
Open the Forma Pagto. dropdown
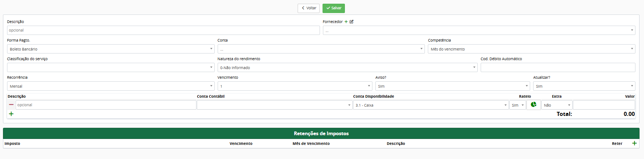(x=110, y=49)
